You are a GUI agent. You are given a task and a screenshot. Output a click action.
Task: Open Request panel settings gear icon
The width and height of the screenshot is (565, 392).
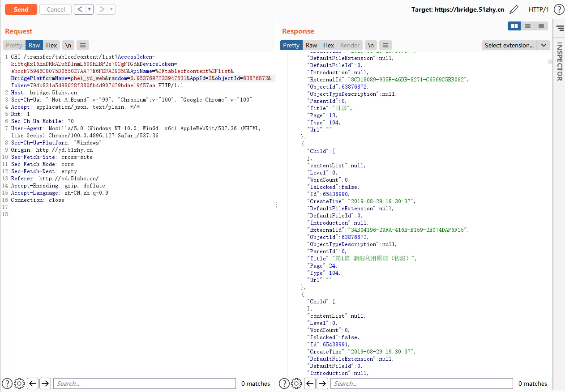click(x=19, y=383)
